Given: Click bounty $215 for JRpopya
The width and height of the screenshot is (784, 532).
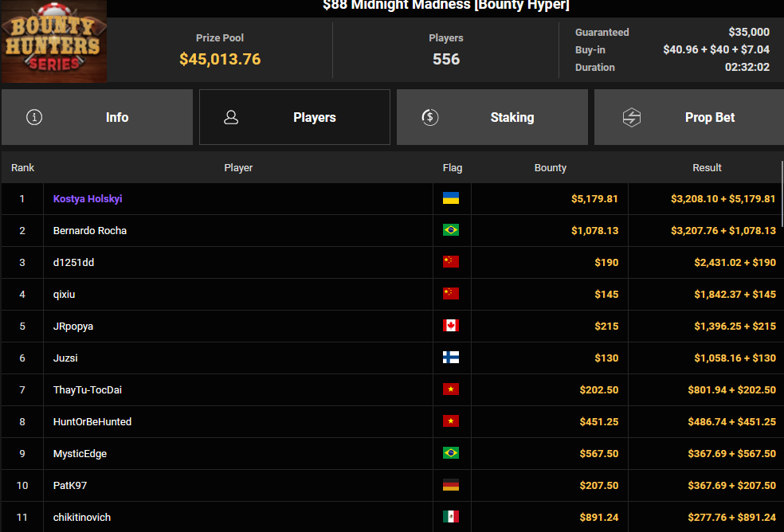Looking at the screenshot, I should coord(606,327).
